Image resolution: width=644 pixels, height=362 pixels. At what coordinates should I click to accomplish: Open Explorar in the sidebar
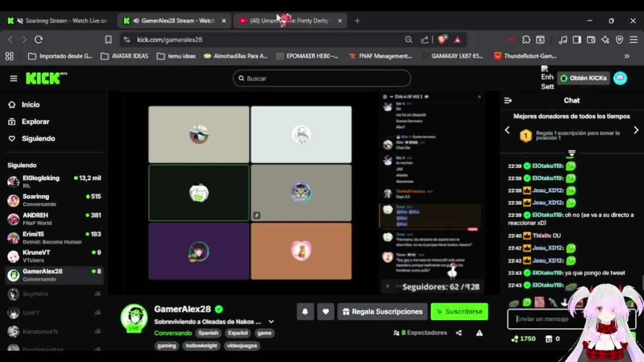coord(29,122)
